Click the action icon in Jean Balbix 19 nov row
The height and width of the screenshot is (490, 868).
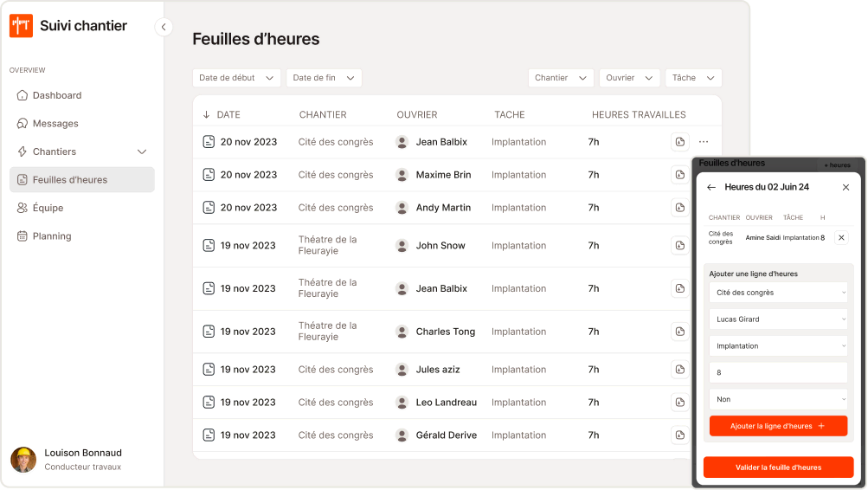pyautogui.click(x=680, y=288)
